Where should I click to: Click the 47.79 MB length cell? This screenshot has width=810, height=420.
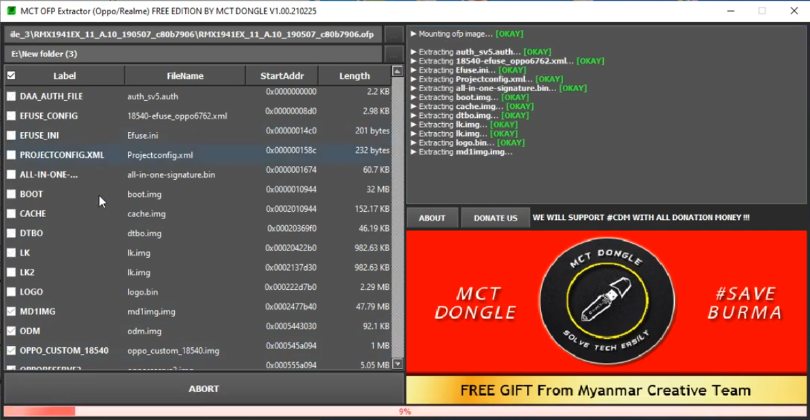coord(372,306)
